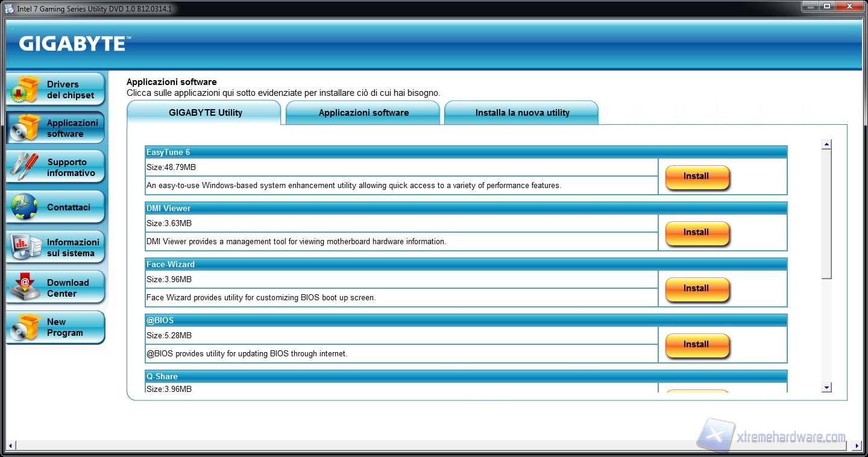
Task: Click the GIGABYTE logo in header
Action: point(72,43)
